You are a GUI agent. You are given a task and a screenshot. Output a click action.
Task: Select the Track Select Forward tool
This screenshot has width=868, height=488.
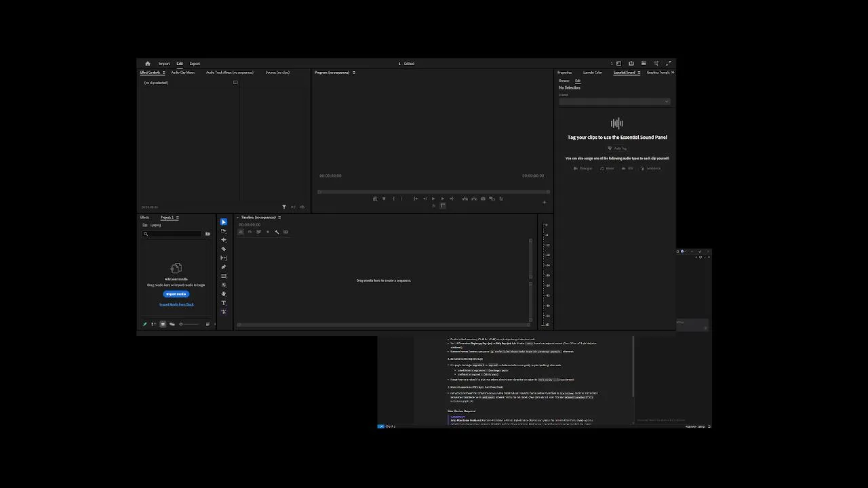click(x=224, y=231)
